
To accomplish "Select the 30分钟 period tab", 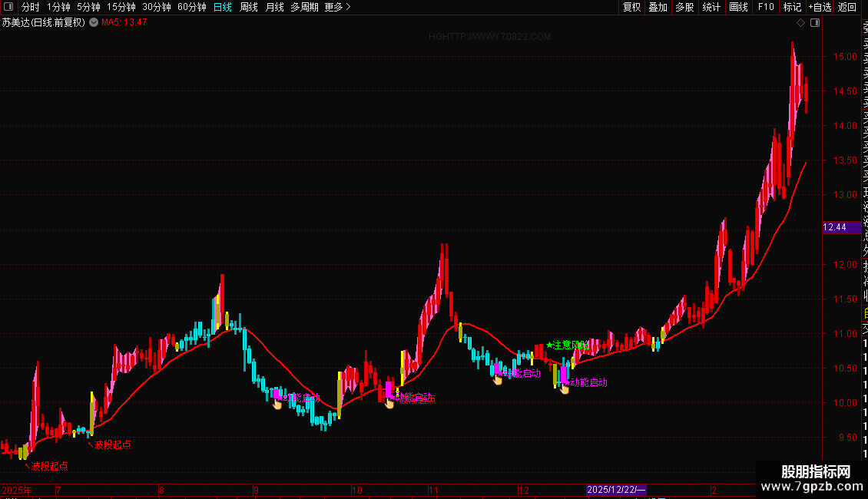I will click(157, 7).
